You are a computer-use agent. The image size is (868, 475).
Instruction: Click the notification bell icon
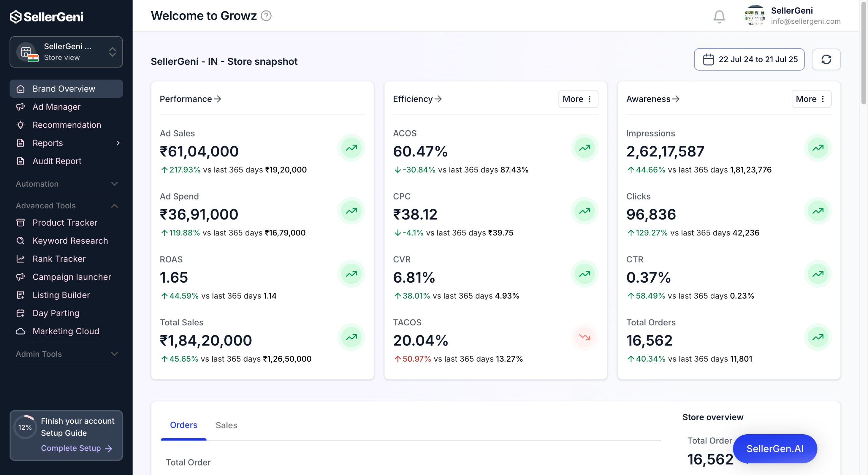pos(719,16)
